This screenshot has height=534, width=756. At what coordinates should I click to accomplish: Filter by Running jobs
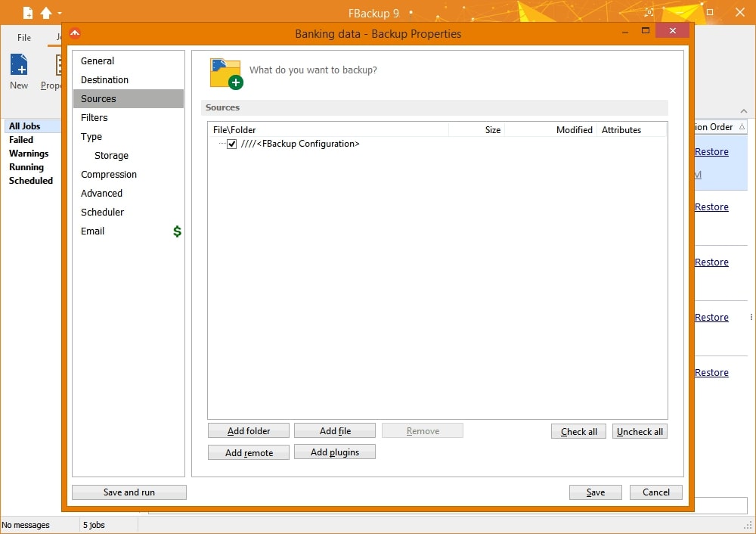click(26, 167)
